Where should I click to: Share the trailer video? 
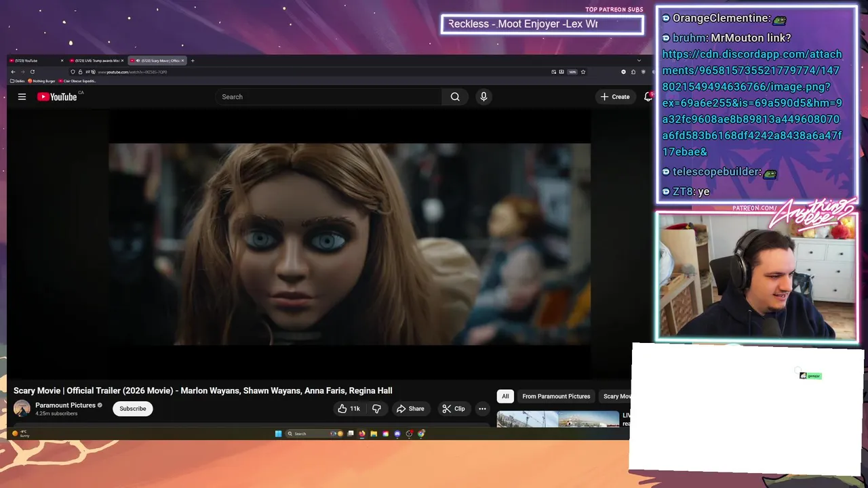410,409
